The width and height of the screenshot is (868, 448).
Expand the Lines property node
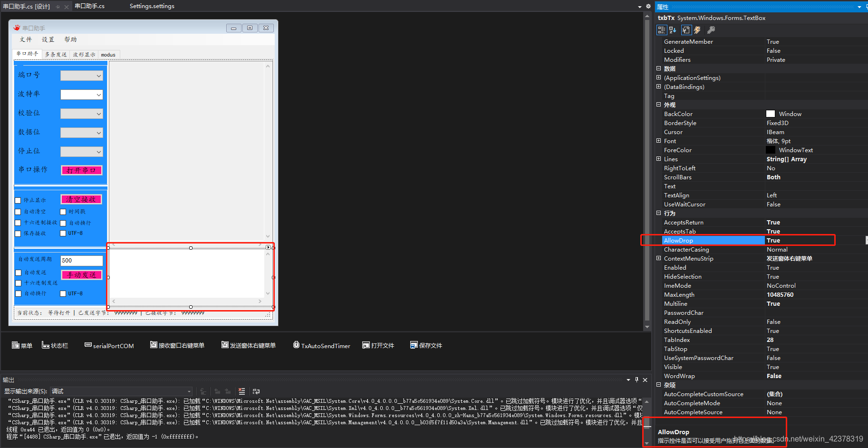pyautogui.click(x=658, y=159)
